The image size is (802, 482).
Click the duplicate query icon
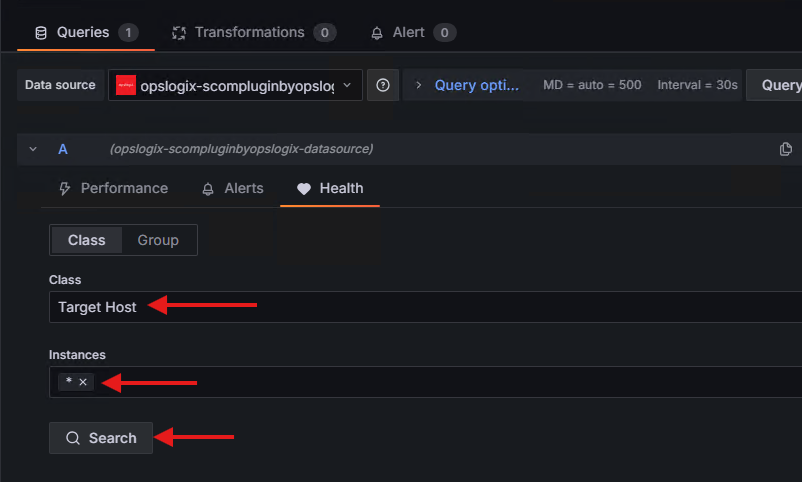pyautogui.click(x=786, y=149)
